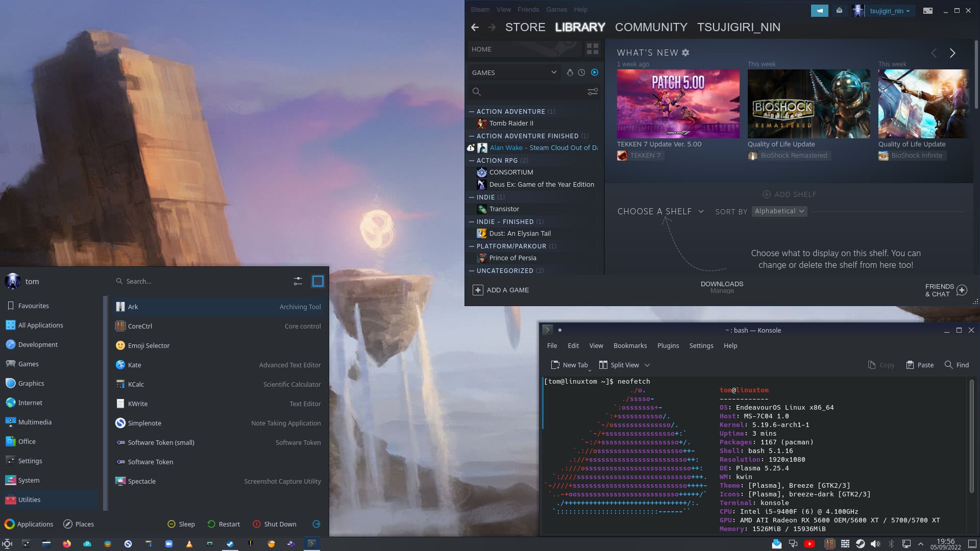This screenshot has height=551, width=980.
Task: Open Steam announcements megaphone icon
Action: tap(819, 11)
